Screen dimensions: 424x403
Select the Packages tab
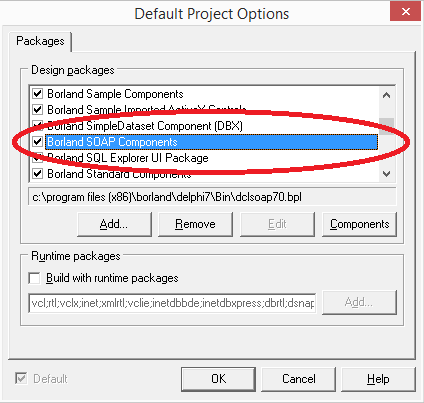[x=40, y=41]
